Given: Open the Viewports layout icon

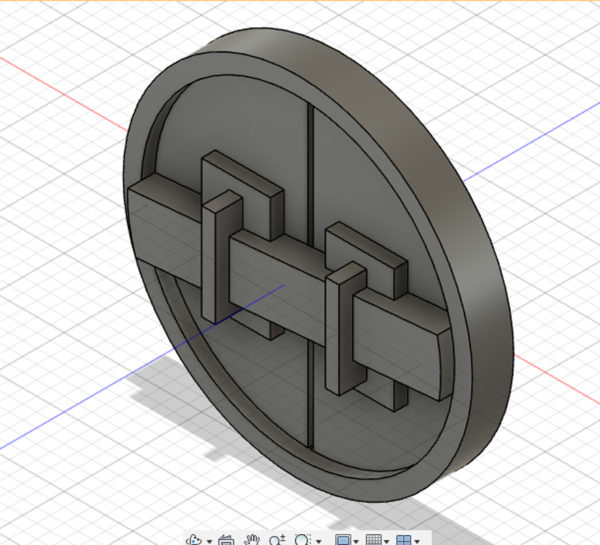Looking at the screenshot, I should click(x=403, y=540).
